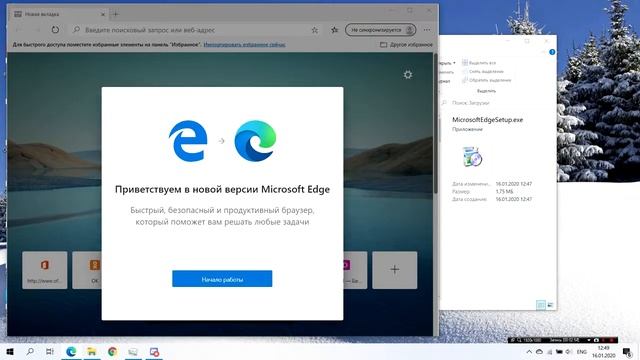Switch Explorer to details view

coord(540,305)
